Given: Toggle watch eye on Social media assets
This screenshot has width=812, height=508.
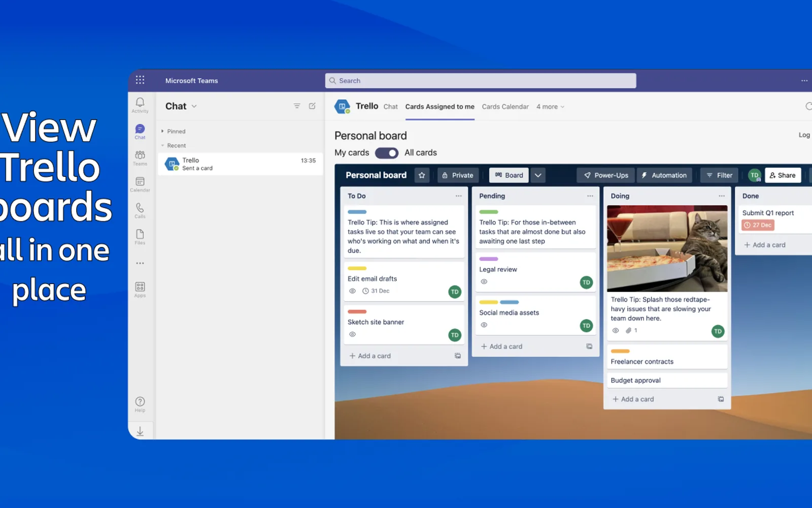Looking at the screenshot, I should pyautogui.click(x=484, y=325).
